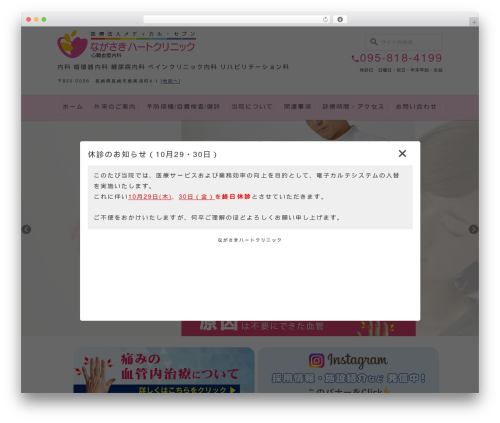Screen dimensions: 500x423
Task: Click the ながさきハートクリニック signature in the popup
Action: (x=250, y=240)
